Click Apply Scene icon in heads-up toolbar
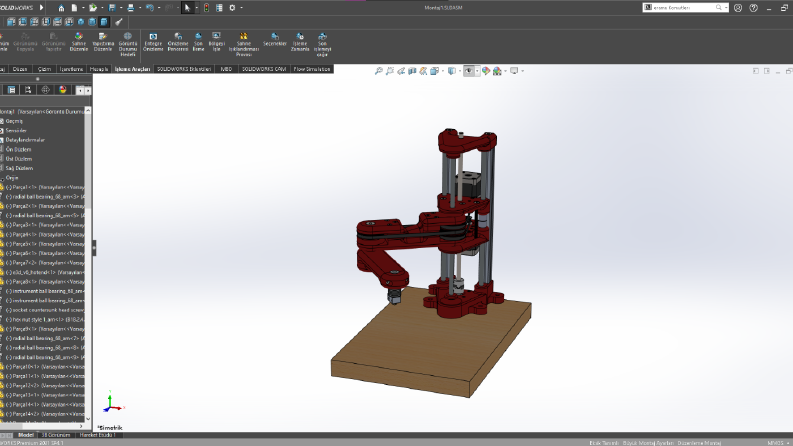 [x=497, y=71]
